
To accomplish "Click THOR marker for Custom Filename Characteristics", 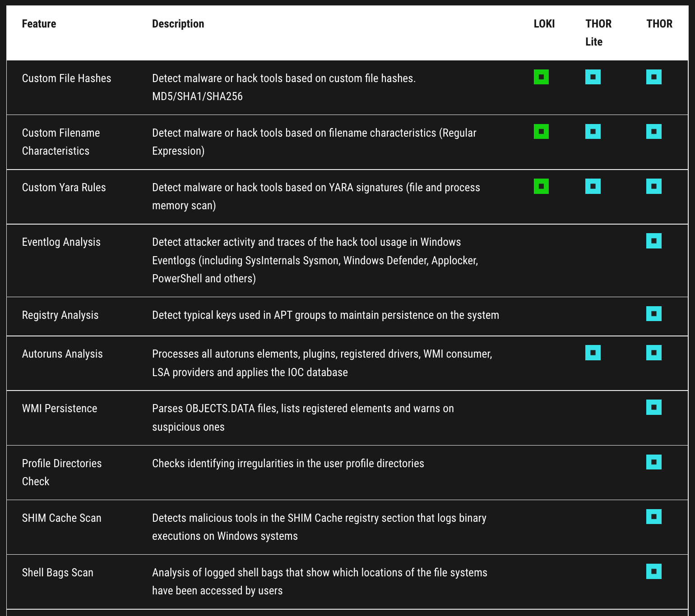I will 653,132.
